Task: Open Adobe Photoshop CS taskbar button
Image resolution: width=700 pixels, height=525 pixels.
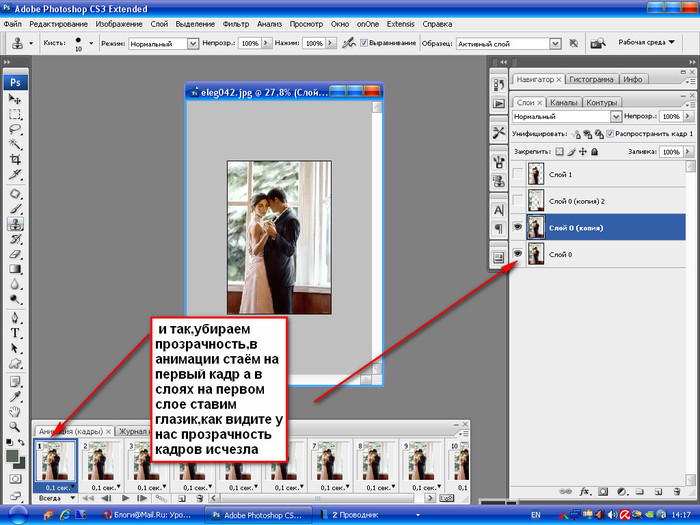Action: tap(257, 515)
